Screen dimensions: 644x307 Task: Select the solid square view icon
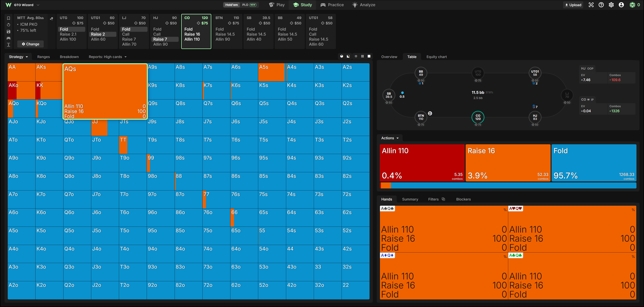click(x=369, y=56)
